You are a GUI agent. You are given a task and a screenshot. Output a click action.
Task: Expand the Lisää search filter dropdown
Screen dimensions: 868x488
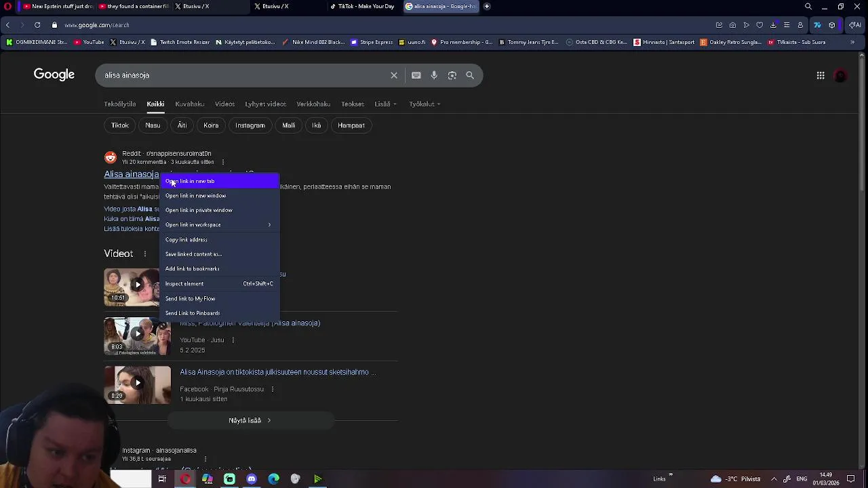(x=385, y=104)
